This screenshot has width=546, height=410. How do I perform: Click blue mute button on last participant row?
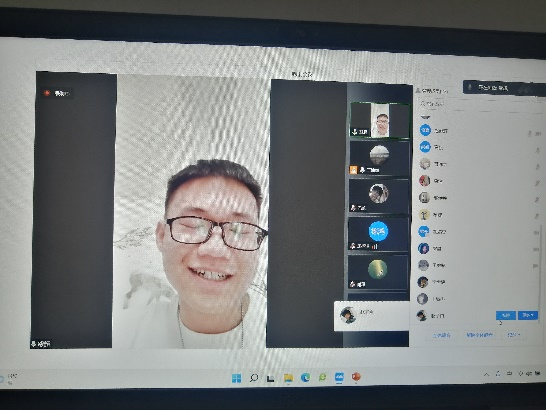pyautogui.click(x=506, y=315)
